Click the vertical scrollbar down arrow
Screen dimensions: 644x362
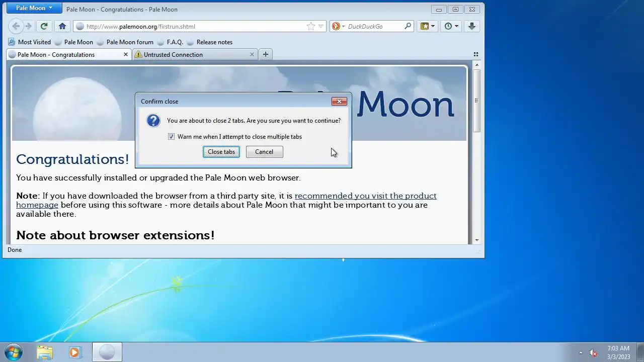[x=476, y=240]
